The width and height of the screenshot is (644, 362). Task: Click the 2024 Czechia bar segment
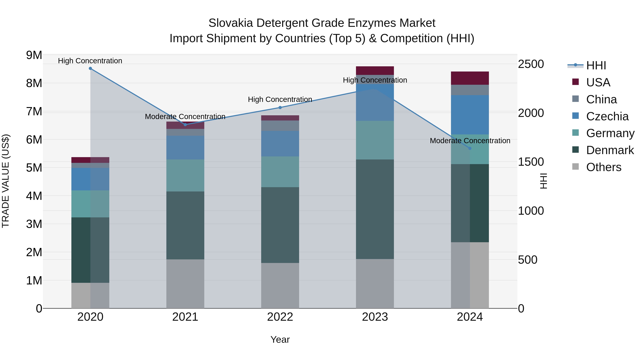click(470, 115)
